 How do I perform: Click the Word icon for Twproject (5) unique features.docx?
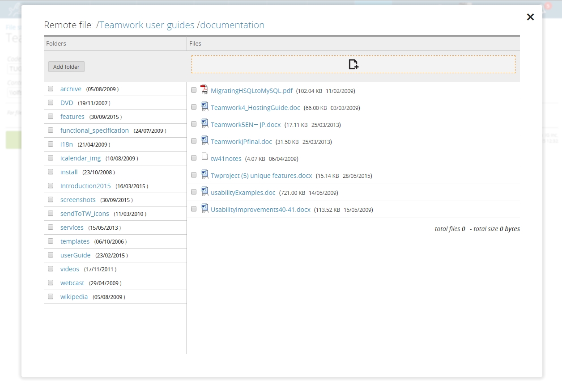tap(204, 175)
